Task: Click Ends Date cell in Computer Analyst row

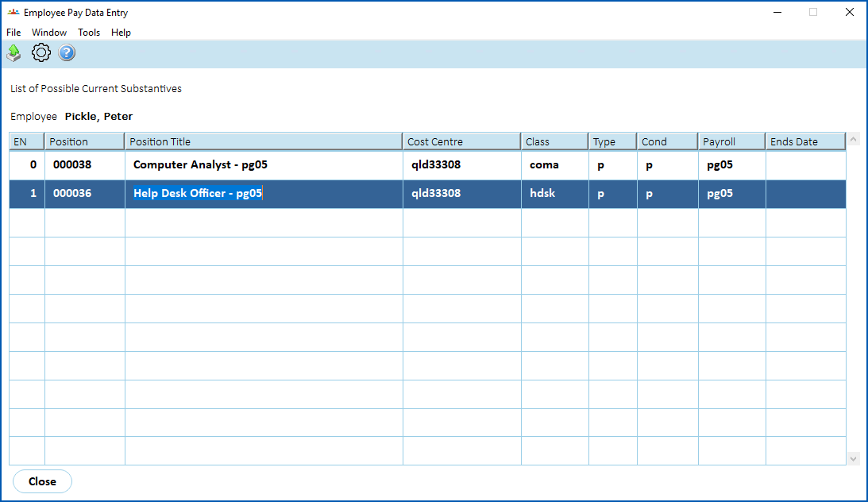Action: pyautogui.click(x=806, y=165)
